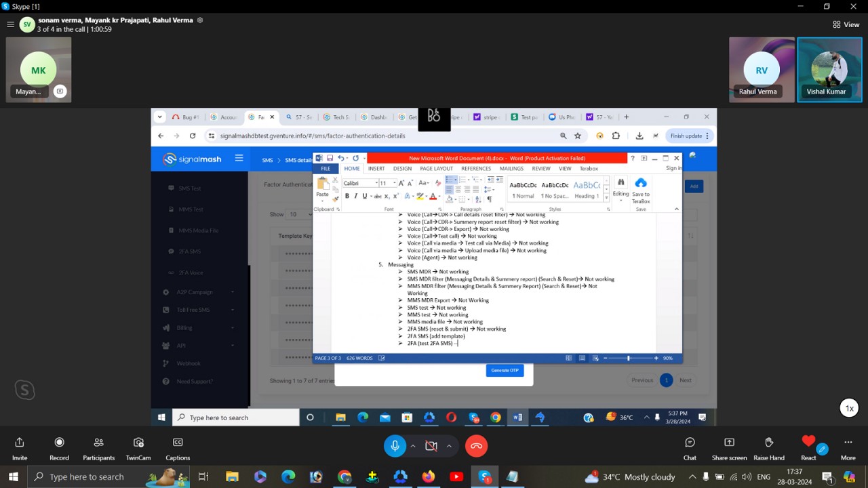This screenshot has height=488, width=868.
Task: Select Rahul Verma's participant tile
Action: 761,70
